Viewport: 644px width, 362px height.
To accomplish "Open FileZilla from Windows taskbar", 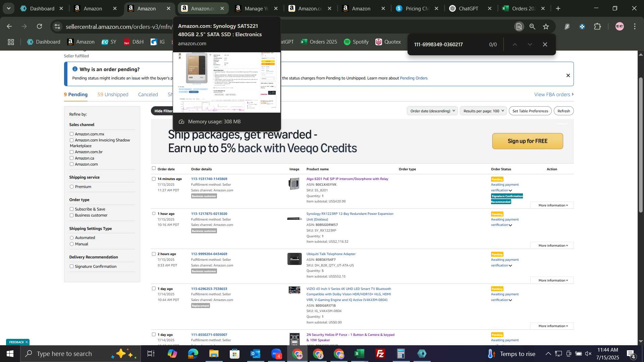I will [x=380, y=354].
